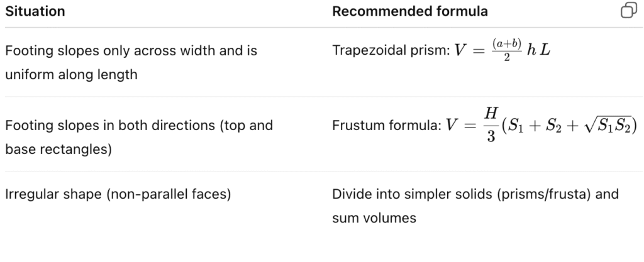This screenshot has height=262, width=644.
Task: Click the 'Divide into simpler solids' text
Action: (x=413, y=194)
